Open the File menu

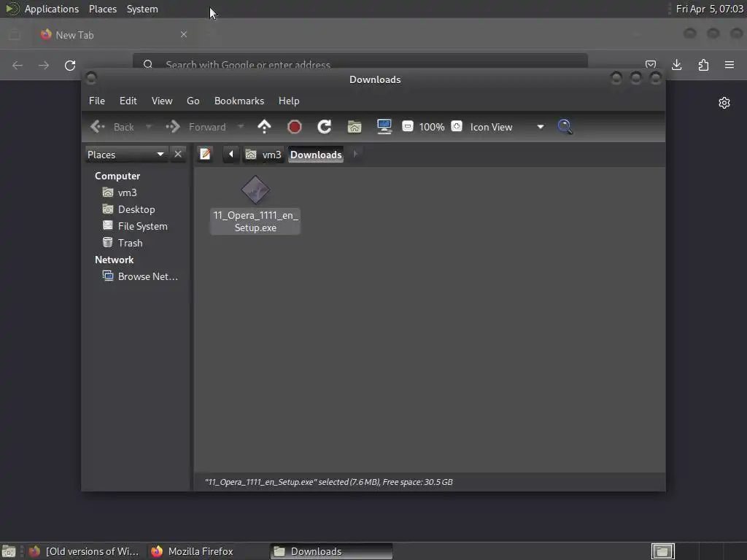coord(97,101)
